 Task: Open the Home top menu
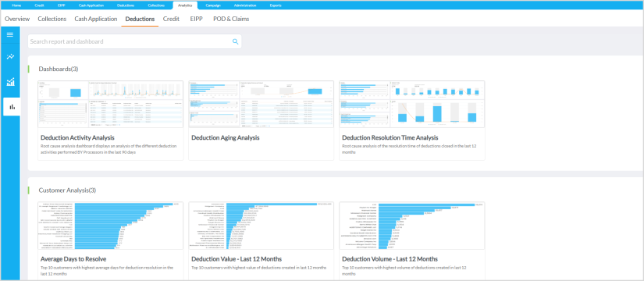pyautogui.click(x=16, y=5)
